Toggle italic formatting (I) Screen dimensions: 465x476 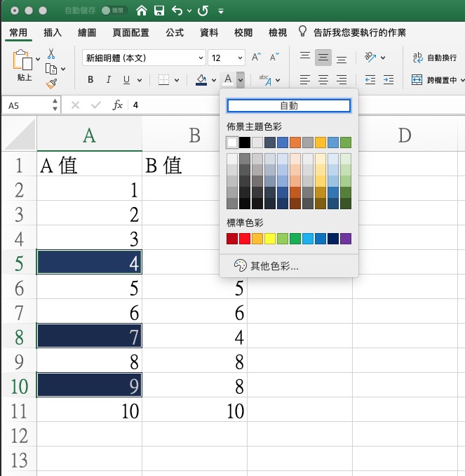[109, 80]
